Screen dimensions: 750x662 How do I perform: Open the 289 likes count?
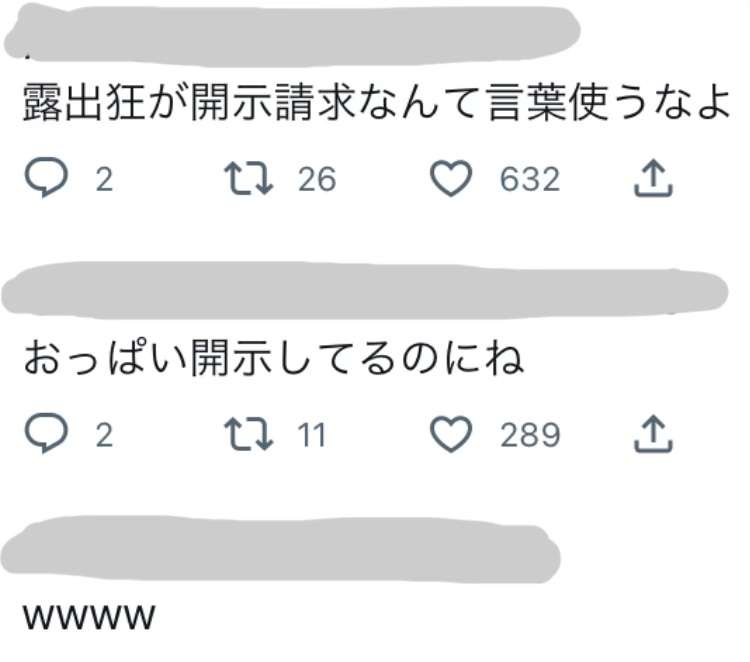click(529, 435)
